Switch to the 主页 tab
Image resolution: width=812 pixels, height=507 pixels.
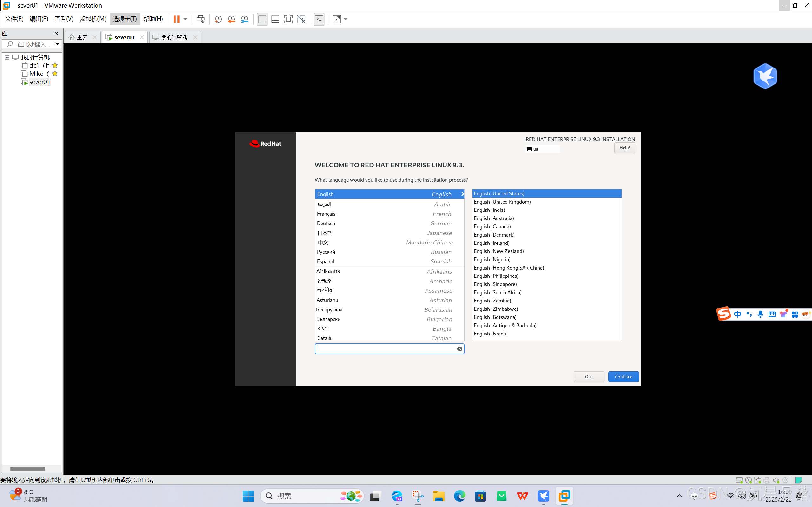pyautogui.click(x=82, y=37)
